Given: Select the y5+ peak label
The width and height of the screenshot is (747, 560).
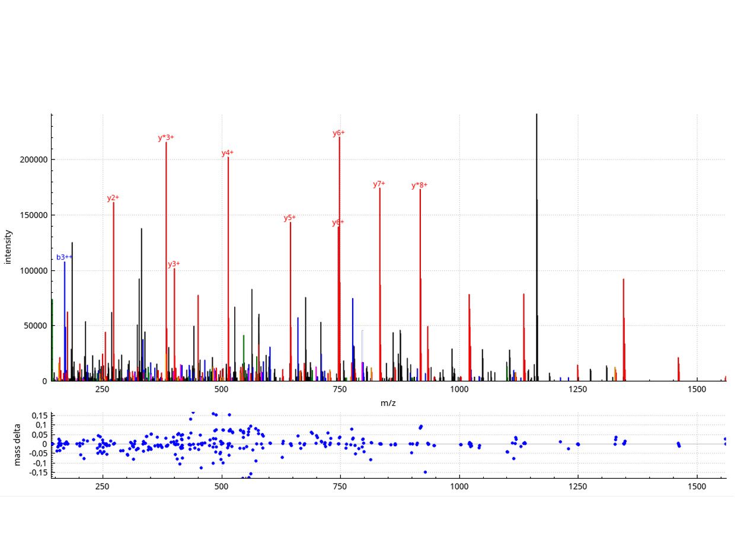Looking at the screenshot, I should [x=290, y=218].
